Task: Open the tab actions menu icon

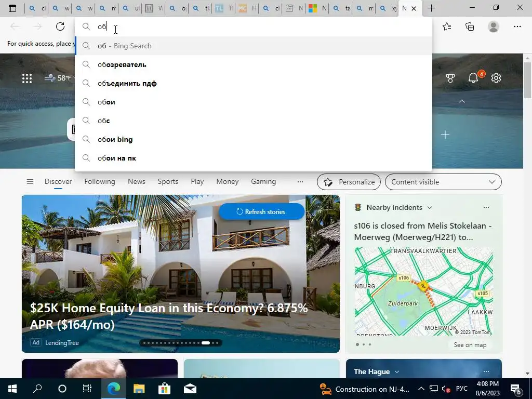Action: click(x=12, y=8)
